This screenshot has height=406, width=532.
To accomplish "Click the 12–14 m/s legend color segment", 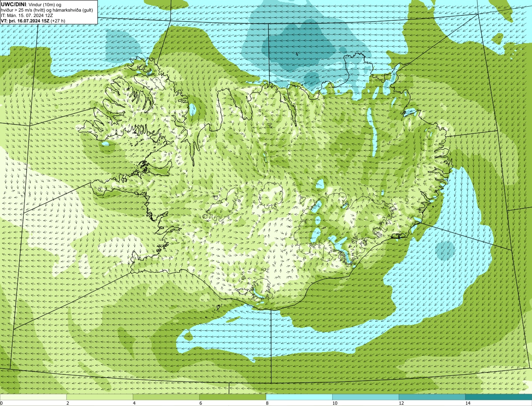I will pyautogui.click(x=432, y=397).
